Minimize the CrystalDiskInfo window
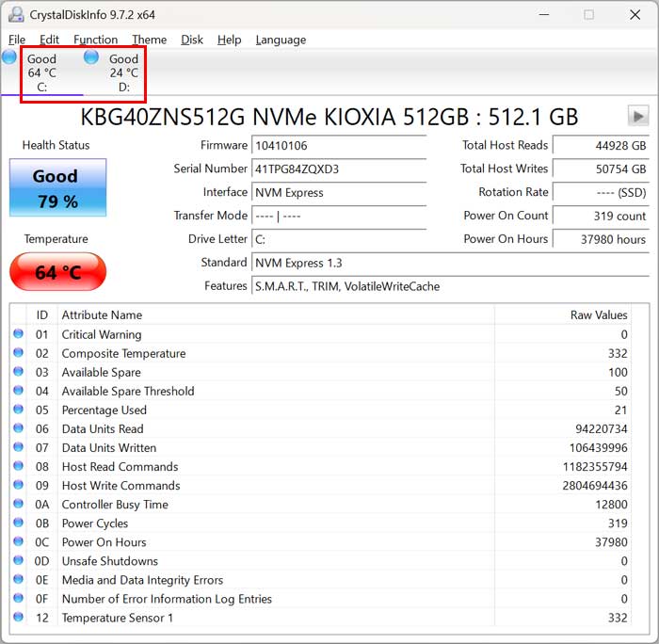Screen dimensions: 659x644 pos(544,15)
